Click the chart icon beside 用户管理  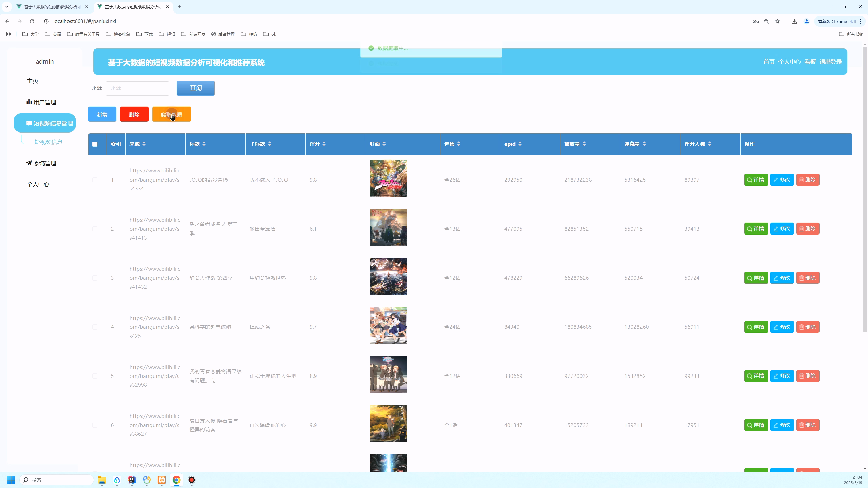29,102
